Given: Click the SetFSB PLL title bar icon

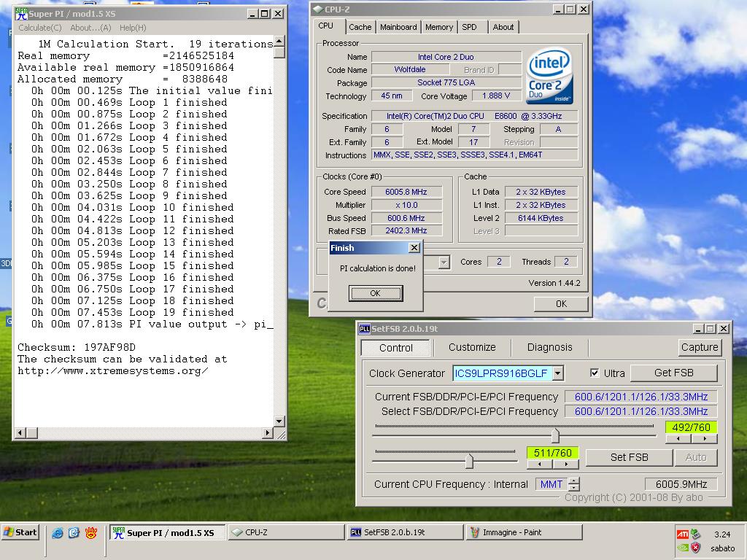Looking at the screenshot, I should pos(365,329).
